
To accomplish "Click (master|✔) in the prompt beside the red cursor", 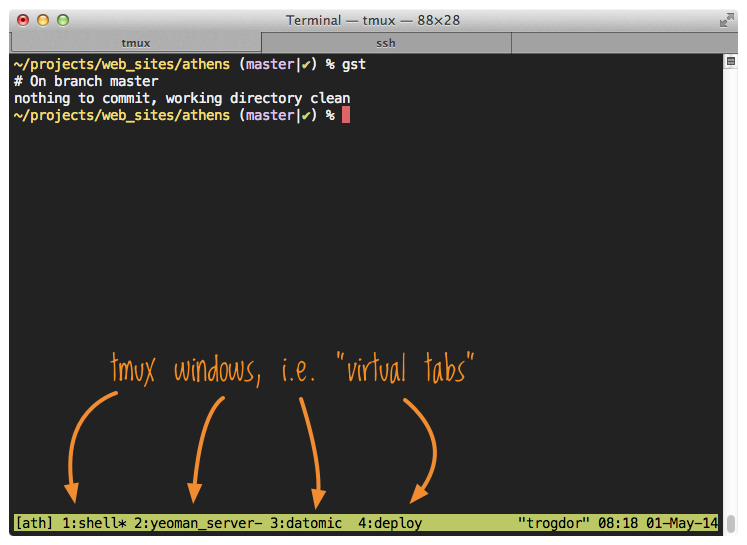I will tap(278, 115).
